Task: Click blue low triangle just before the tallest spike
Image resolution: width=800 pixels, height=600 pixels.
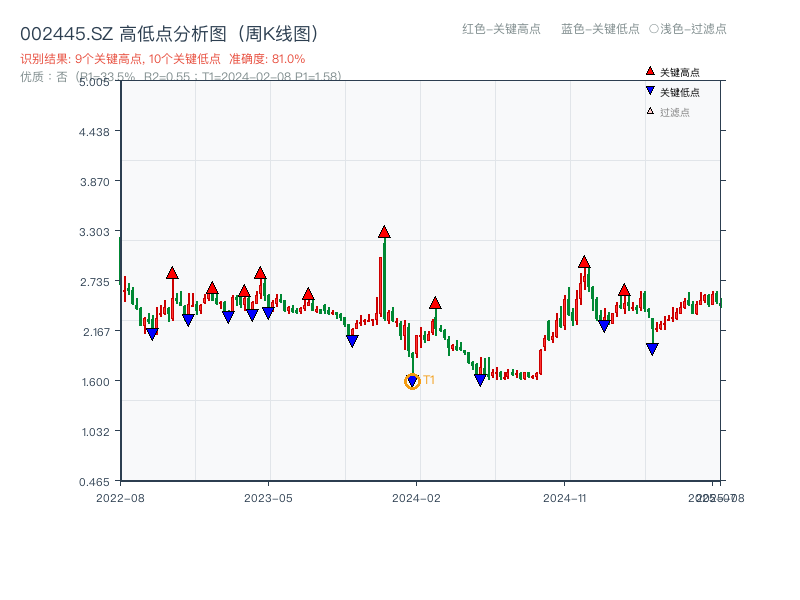Action: 352,341
